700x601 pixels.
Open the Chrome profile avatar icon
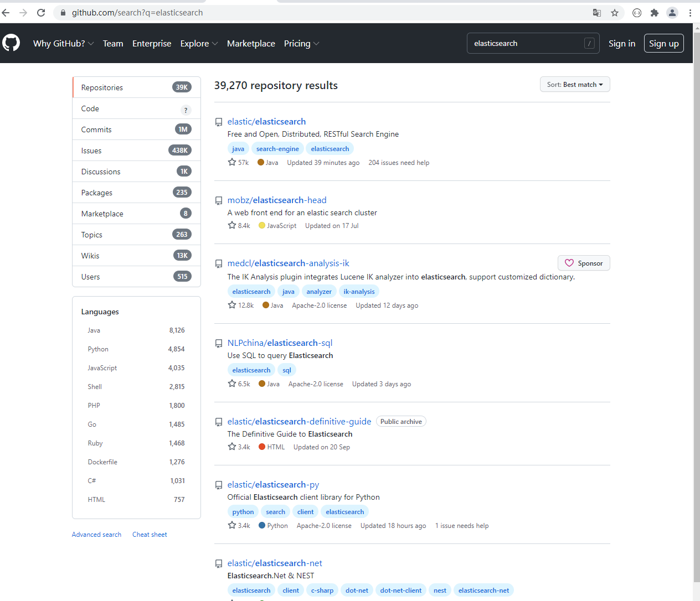point(672,13)
